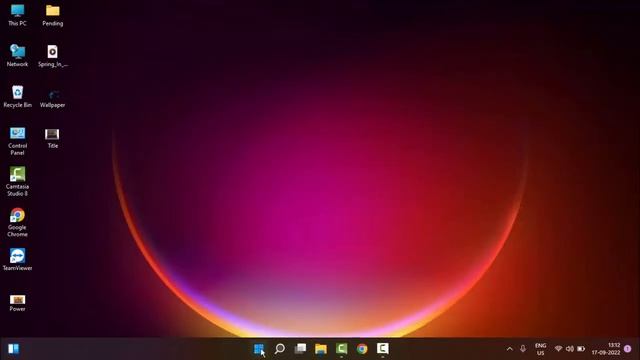The image size is (640, 360).
Task: Select the Title file icon
Action: pyautogui.click(x=52, y=138)
